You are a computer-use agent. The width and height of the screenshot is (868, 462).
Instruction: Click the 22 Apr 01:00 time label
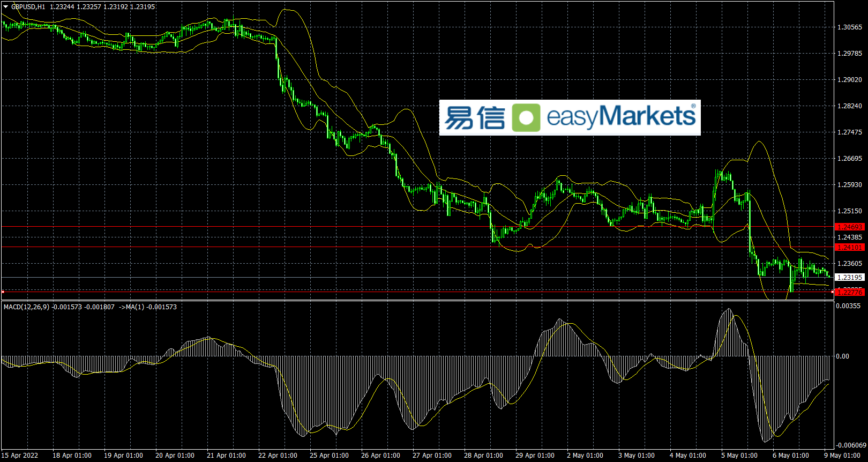[x=278, y=456]
